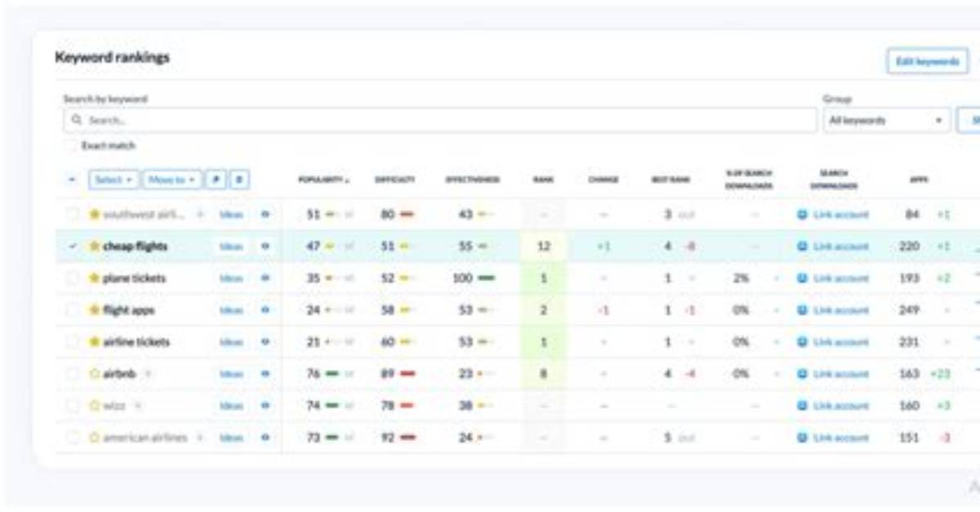Sort by Popularity column header
The height and width of the screenshot is (512, 980).
click(323, 180)
